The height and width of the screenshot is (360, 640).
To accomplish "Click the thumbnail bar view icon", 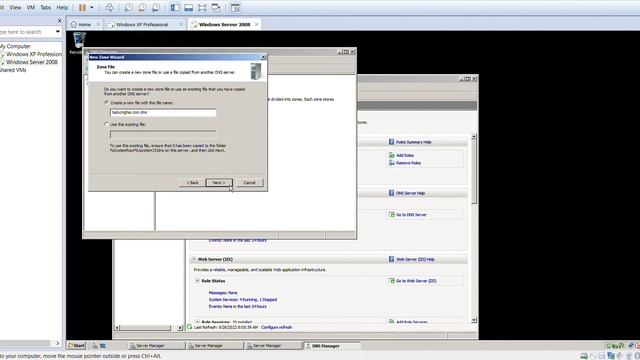I will coord(189,7).
